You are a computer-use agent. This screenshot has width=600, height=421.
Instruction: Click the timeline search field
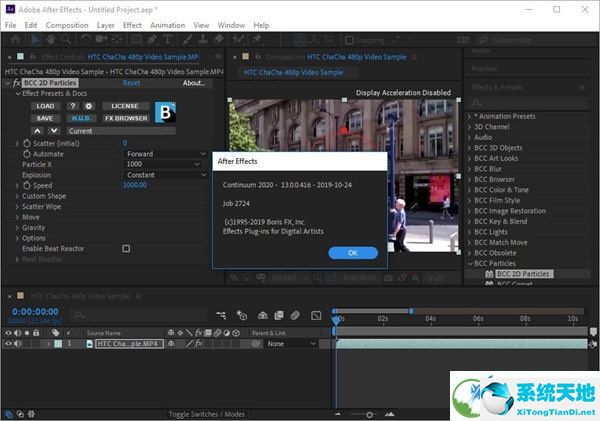pyautogui.click(x=140, y=315)
